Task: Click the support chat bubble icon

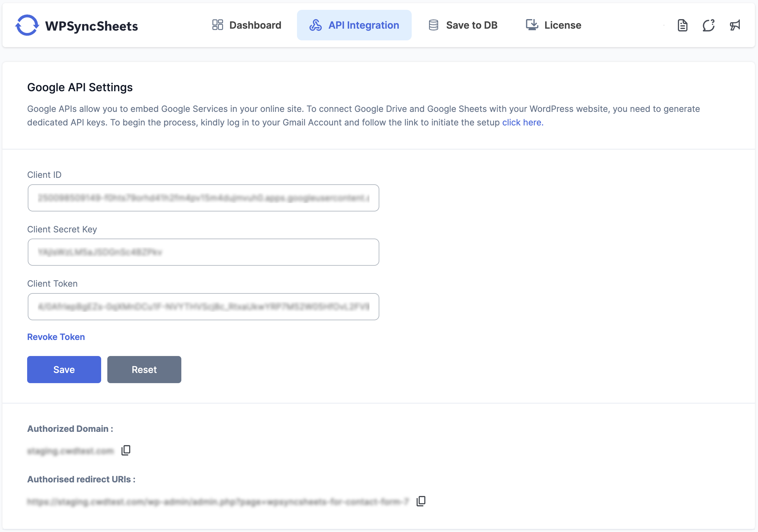Action: pos(708,25)
